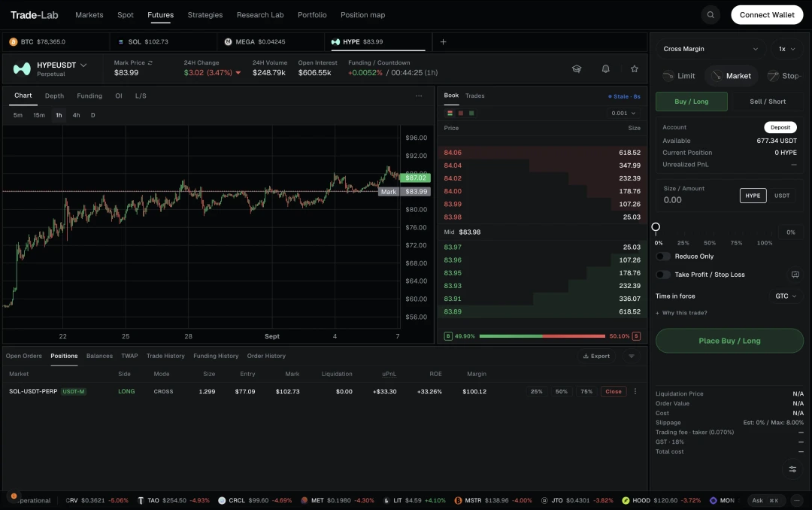
Task: Select the SOL market tab
Action: click(x=163, y=42)
